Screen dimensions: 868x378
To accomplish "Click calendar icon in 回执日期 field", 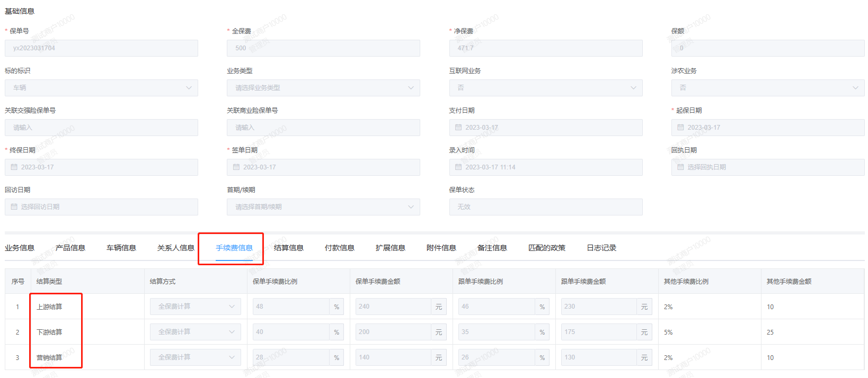I will pos(680,167).
